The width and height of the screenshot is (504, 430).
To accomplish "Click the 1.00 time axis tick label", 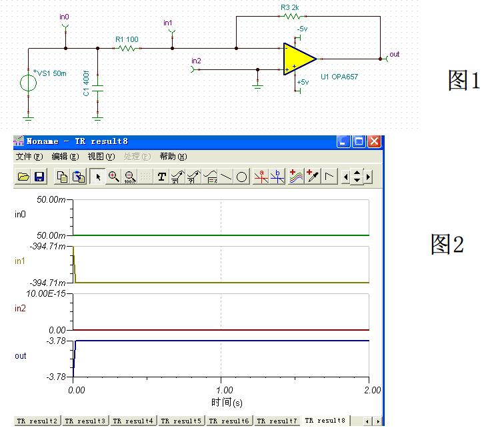I will pos(225,390).
